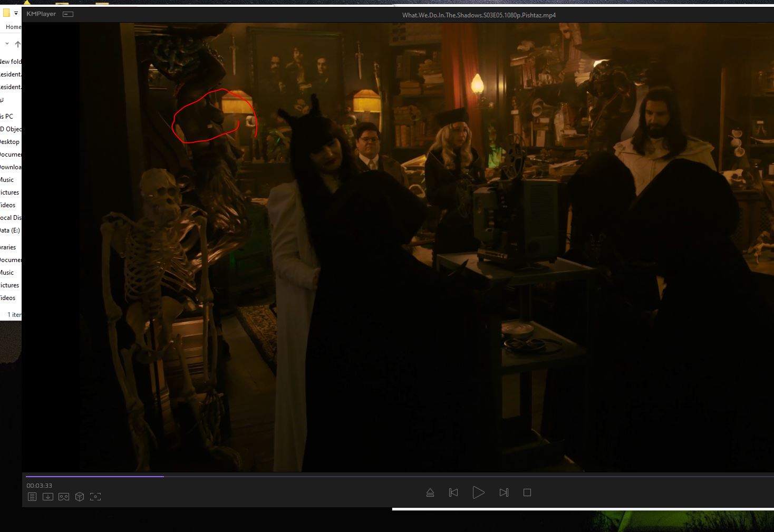Viewport: 774px width, 532px height.
Task: Click the screen capture focus icon
Action: click(95, 497)
